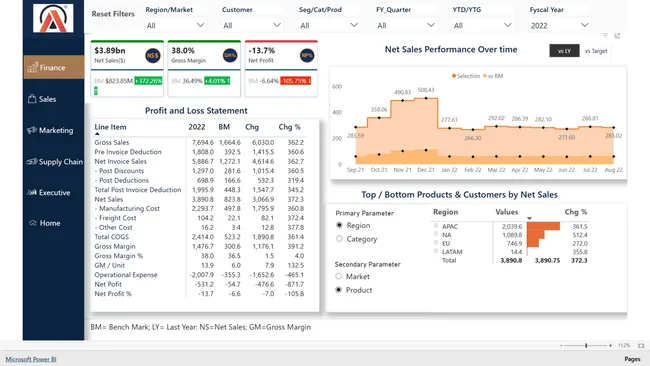Select the Region primary parameter radio
The width and height of the screenshot is (650, 366).
point(340,225)
